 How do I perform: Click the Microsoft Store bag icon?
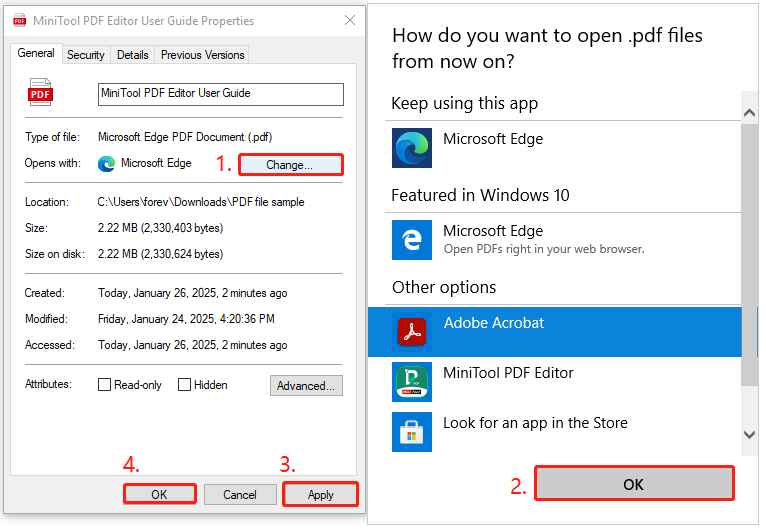(x=411, y=432)
